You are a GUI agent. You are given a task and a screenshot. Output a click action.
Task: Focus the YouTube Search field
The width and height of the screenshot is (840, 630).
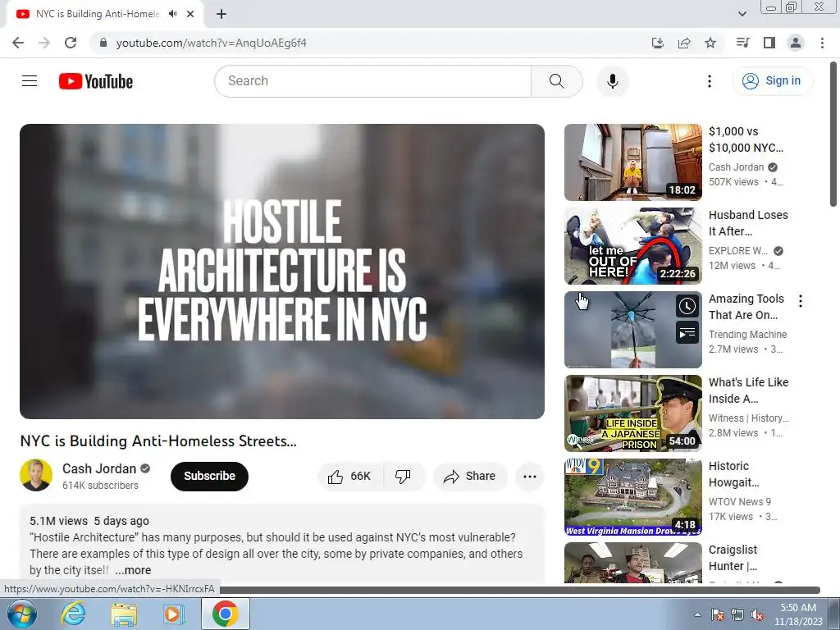(x=373, y=81)
